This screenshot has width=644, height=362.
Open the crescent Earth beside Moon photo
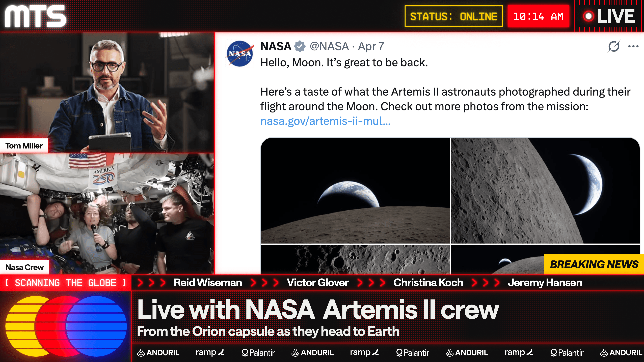click(x=545, y=190)
